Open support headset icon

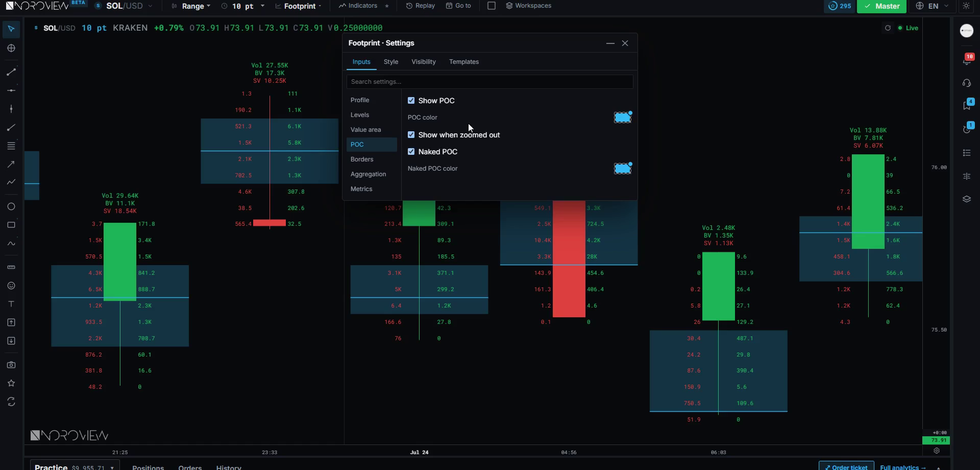tap(967, 83)
